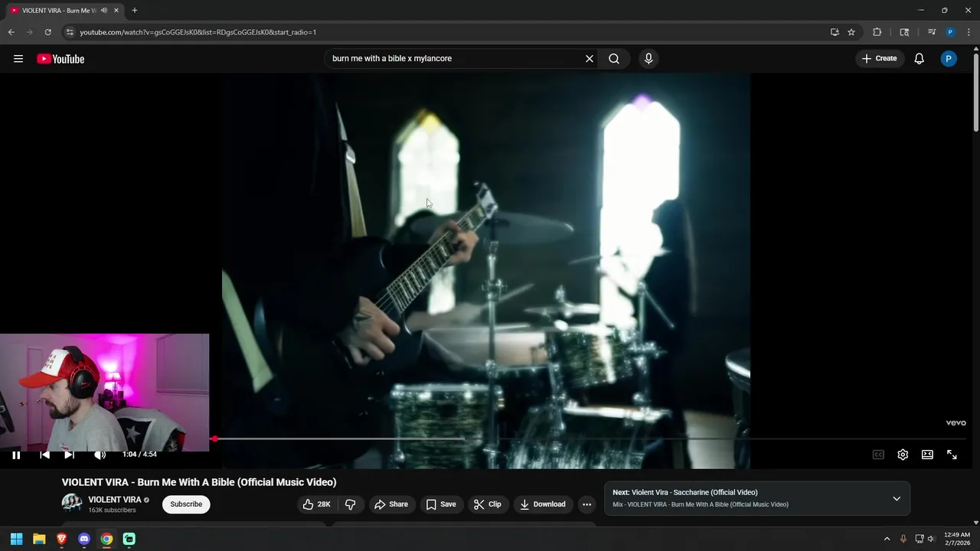Go back in the browser

(11, 32)
